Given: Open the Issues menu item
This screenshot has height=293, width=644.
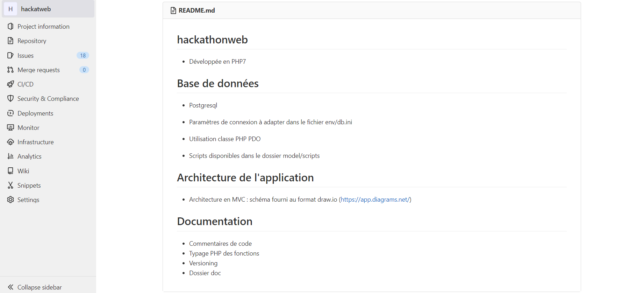Looking at the screenshot, I should tap(26, 56).
